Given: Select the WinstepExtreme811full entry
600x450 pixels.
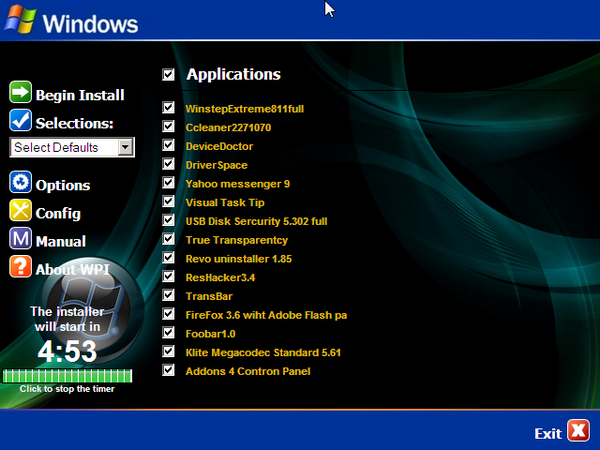Looking at the screenshot, I should [x=245, y=109].
